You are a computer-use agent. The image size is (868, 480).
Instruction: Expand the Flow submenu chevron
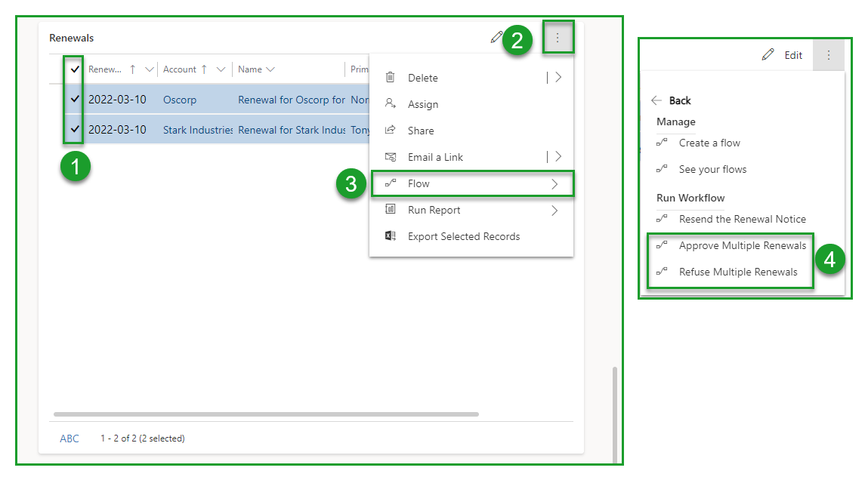point(554,183)
